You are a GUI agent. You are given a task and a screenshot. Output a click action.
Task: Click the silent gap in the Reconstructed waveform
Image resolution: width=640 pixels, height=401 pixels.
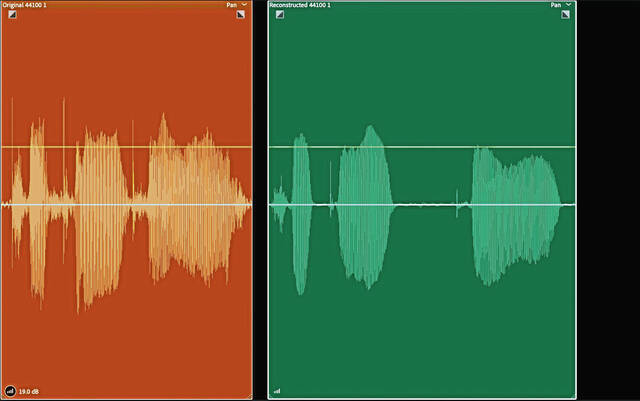(425, 205)
